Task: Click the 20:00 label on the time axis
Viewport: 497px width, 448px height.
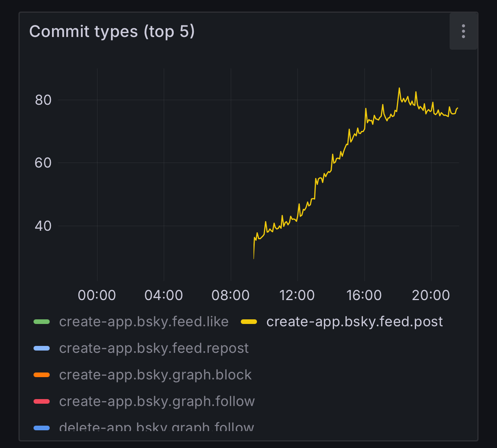Action: click(x=431, y=295)
